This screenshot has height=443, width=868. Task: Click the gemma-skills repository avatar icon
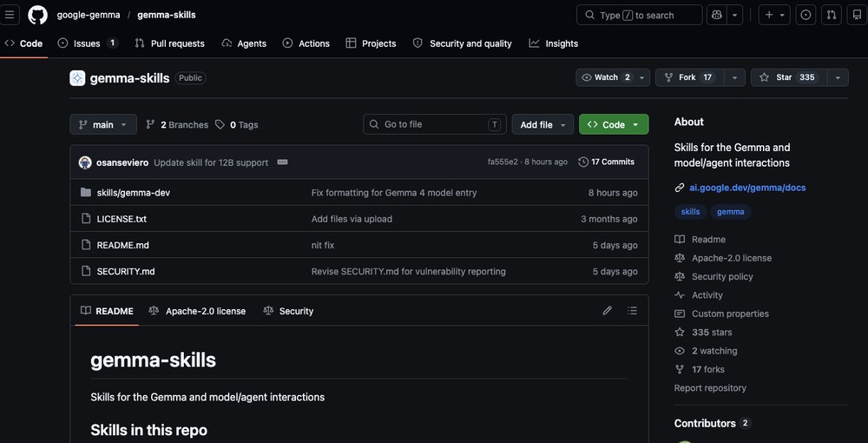click(77, 78)
